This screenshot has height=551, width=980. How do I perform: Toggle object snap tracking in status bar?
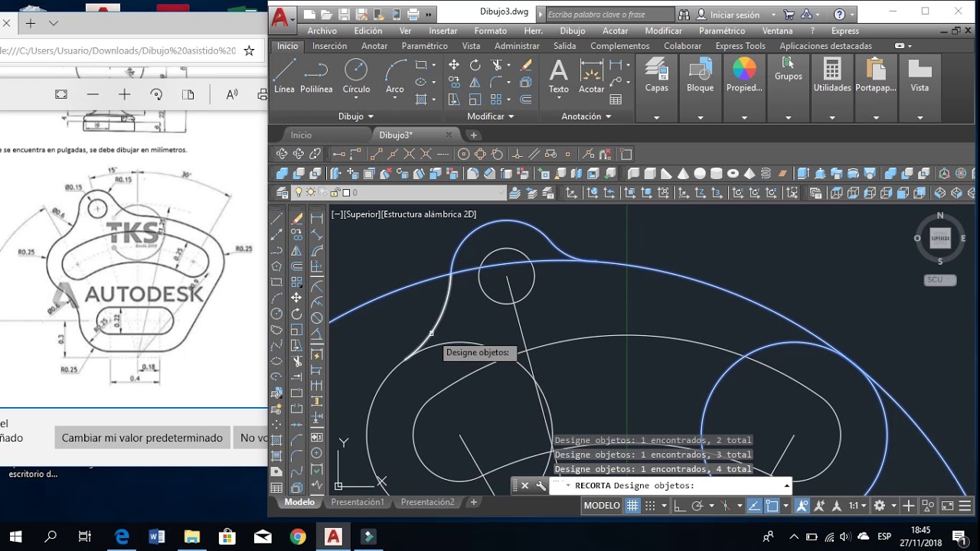point(754,506)
